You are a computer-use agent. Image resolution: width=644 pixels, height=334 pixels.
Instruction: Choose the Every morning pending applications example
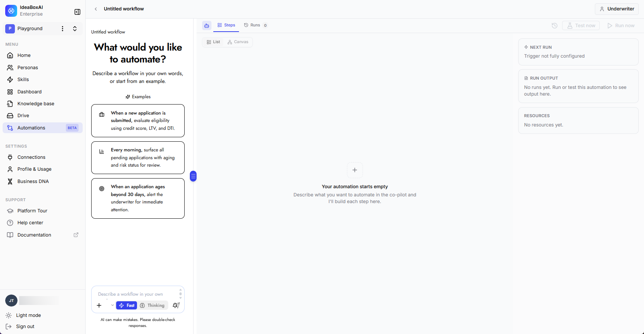point(138,158)
